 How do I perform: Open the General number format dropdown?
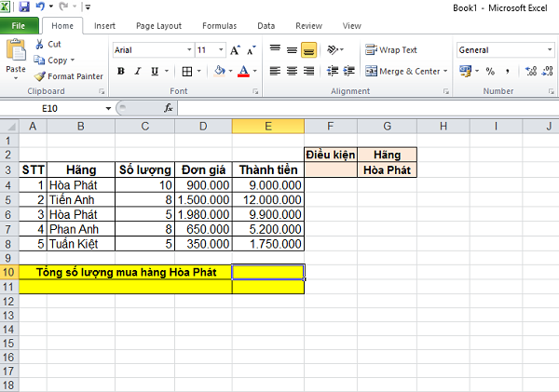[x=550, y=50]
